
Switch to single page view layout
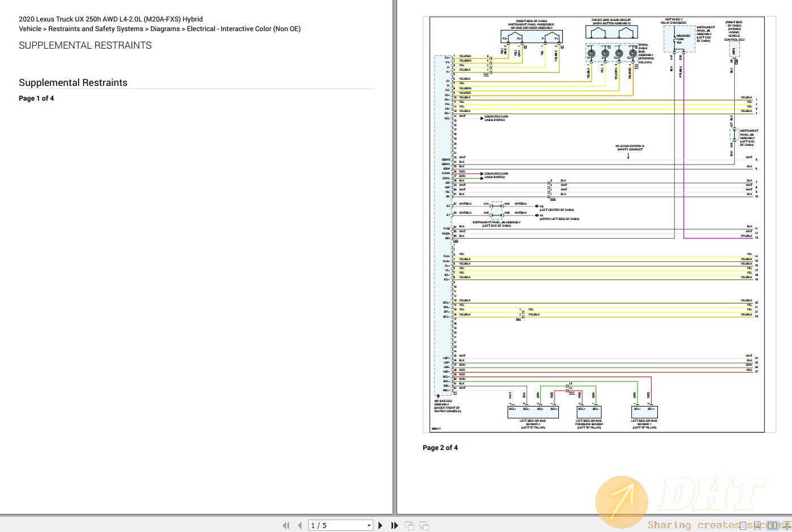(743, 525)
